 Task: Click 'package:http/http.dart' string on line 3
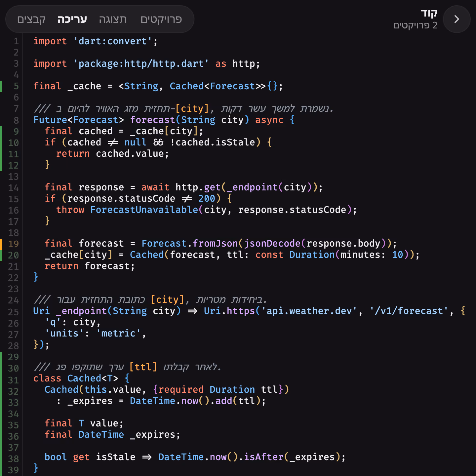(x=141, y=64)
